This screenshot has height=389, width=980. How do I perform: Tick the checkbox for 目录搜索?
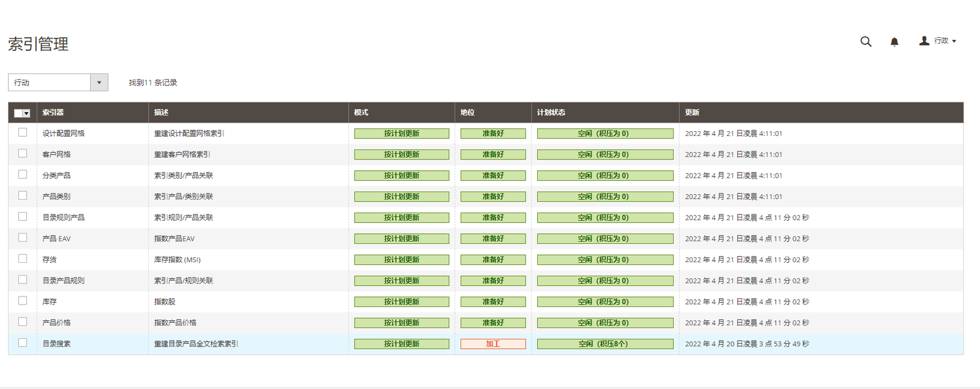[23, 343]
